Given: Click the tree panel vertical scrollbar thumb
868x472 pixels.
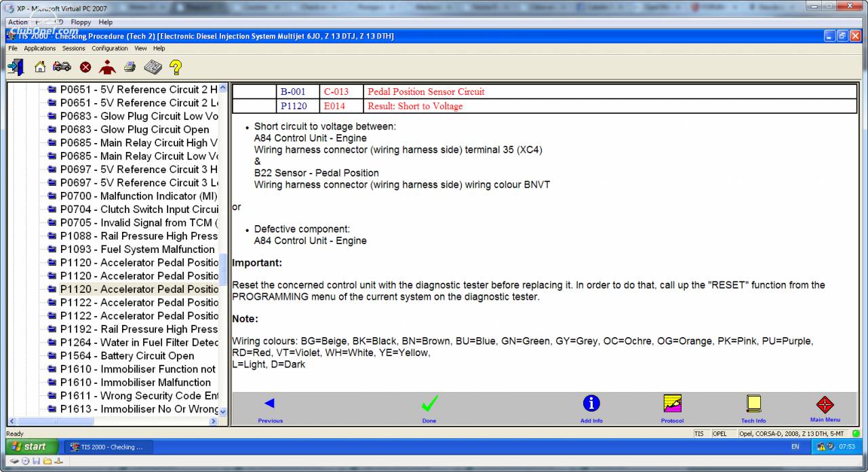Looking at the screenshot, I should tap(223, 269).
